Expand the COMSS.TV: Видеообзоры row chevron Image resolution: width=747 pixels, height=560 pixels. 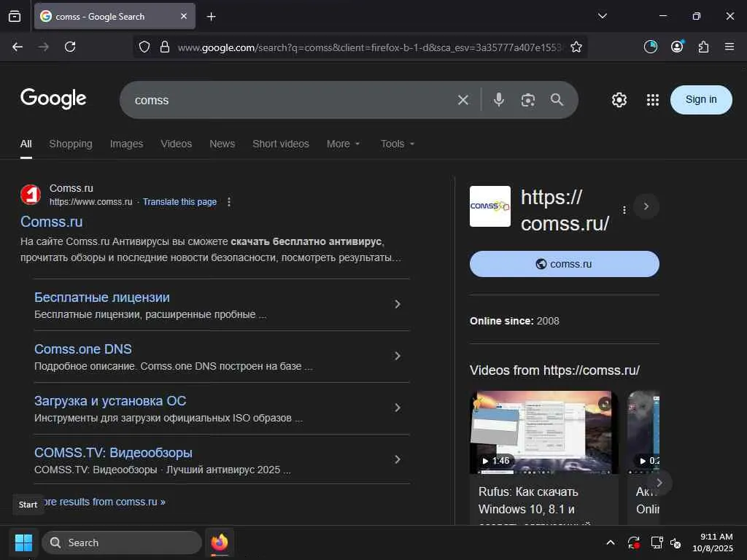pyautogui.click(x=398, y=459)
